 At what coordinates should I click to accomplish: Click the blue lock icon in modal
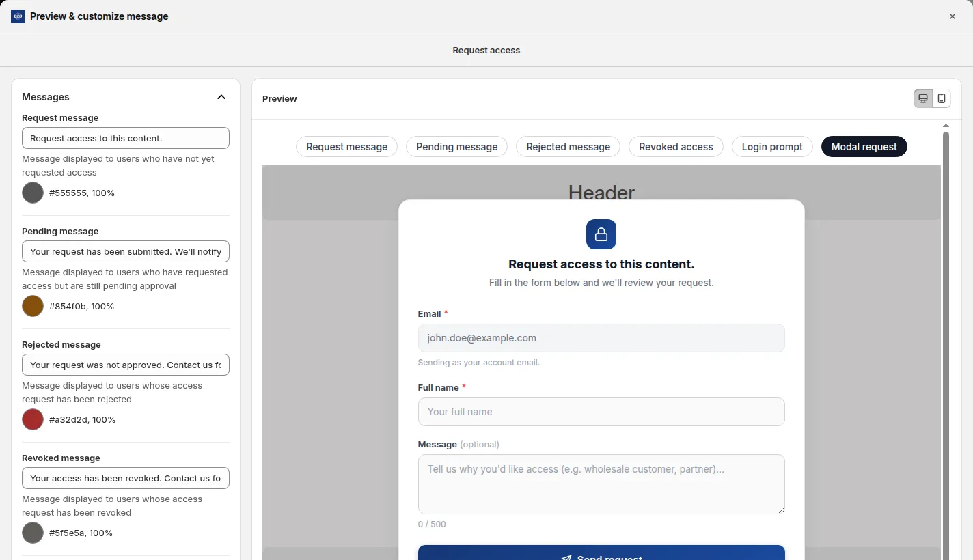tap(601, 234)
